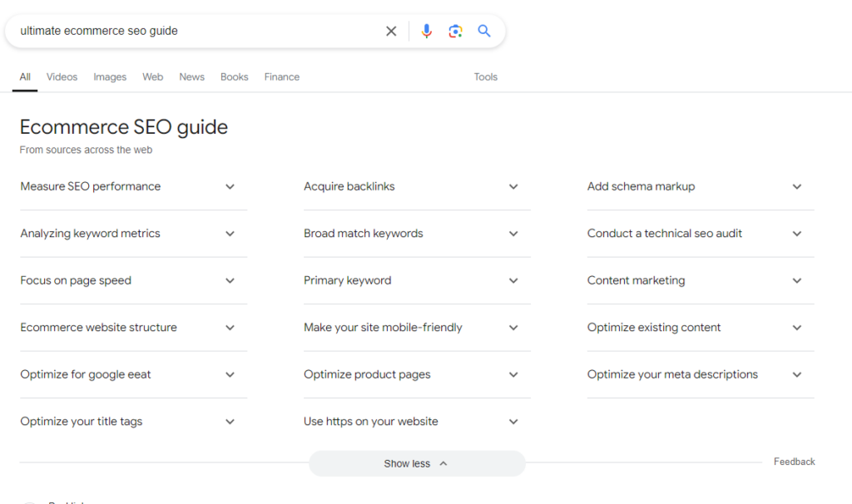Open the Web results tab

click(x=153, y=77)
